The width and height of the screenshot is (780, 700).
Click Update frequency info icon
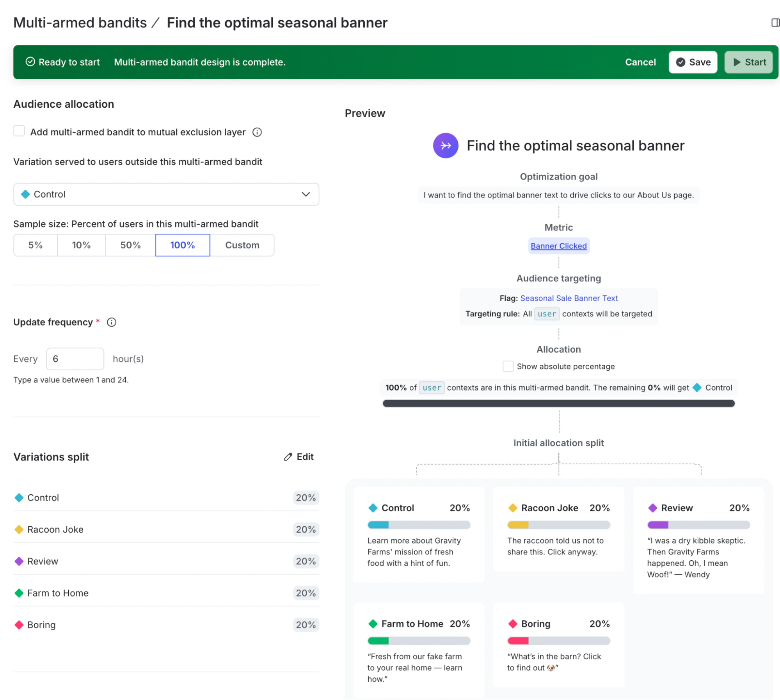click(112, 322)
